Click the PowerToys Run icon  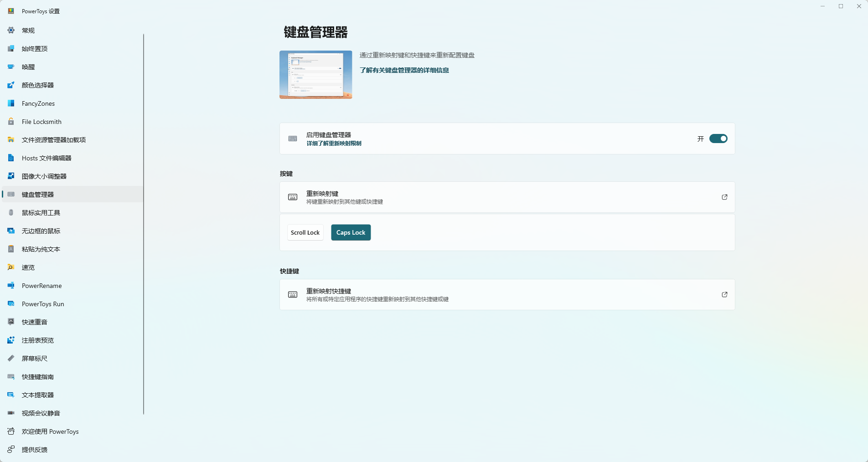pos(11,304)
